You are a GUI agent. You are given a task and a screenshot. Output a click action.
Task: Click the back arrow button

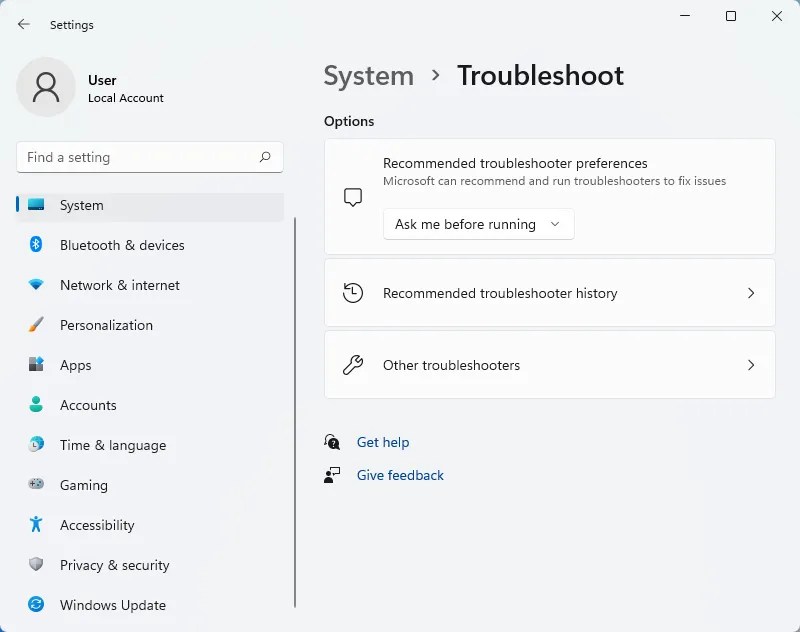point(22,24)
